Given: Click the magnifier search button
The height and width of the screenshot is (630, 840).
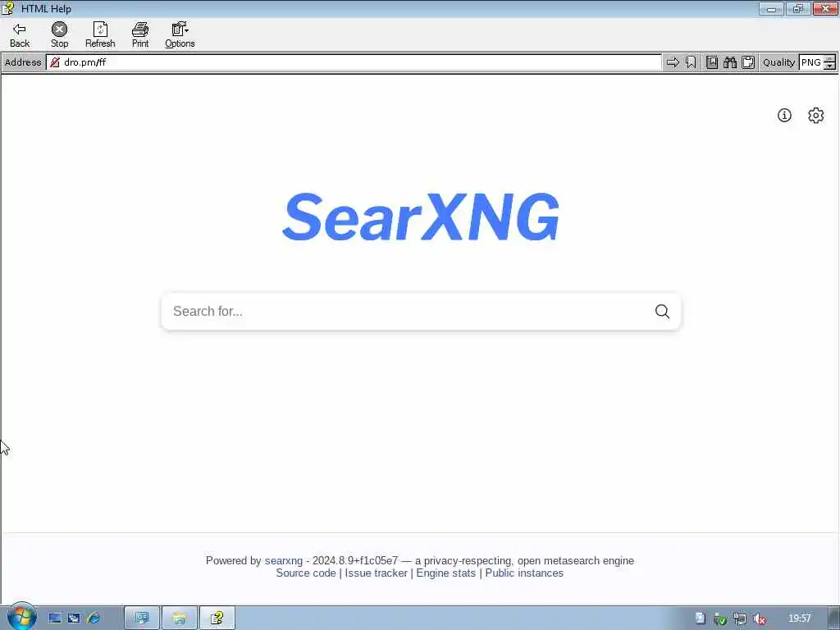Looking at the screenshot, I should 662,311.
